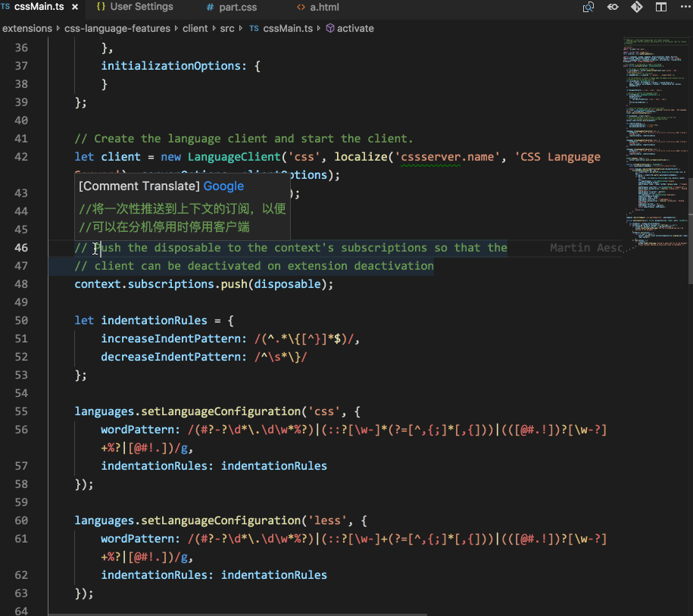Open the src breadcrumb segment
This screenshot has height=616, width=693.
[227, 28]
